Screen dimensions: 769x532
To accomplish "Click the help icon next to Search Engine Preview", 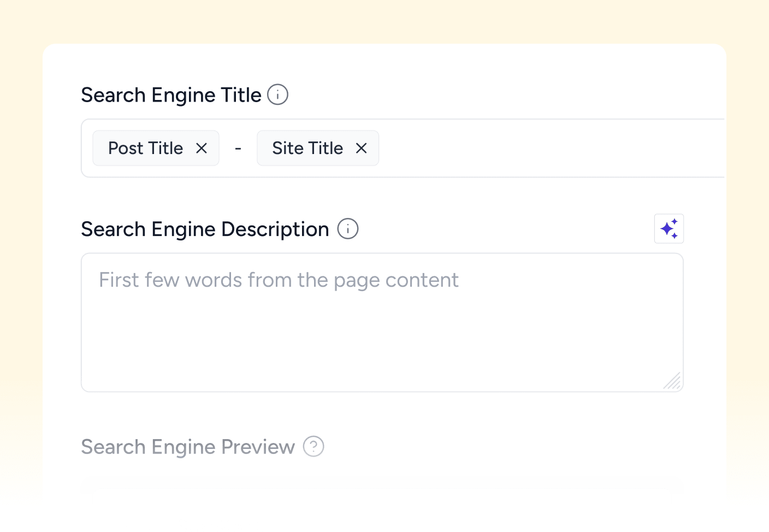I will coord(313,446).
